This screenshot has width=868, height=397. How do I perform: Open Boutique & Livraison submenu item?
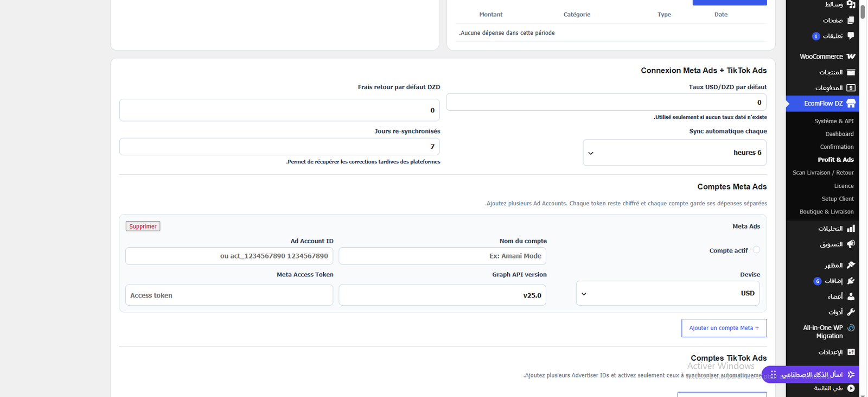pyautogui.click(x=826, y=212)
